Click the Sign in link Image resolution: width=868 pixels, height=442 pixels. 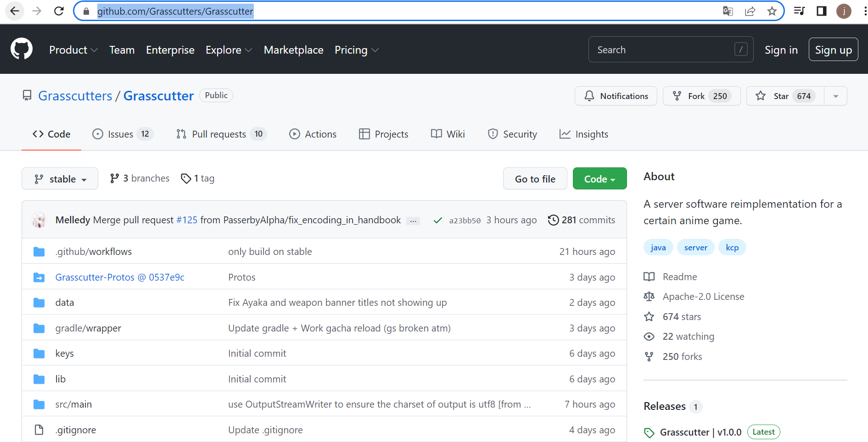pyautogui.click(x=781, y=50)
